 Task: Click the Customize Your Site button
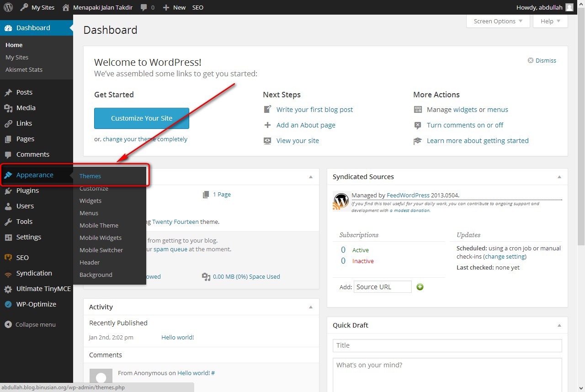pos(142,118)
